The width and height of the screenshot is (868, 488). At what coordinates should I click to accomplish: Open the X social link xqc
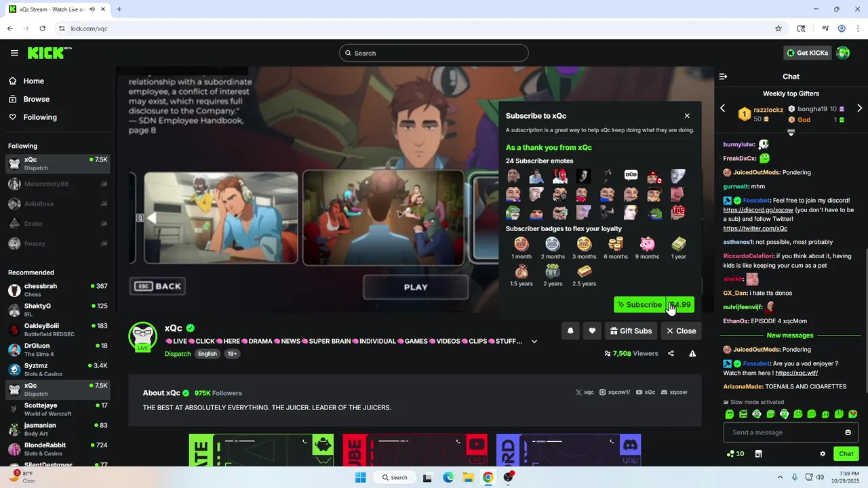[x=585, y=392]
